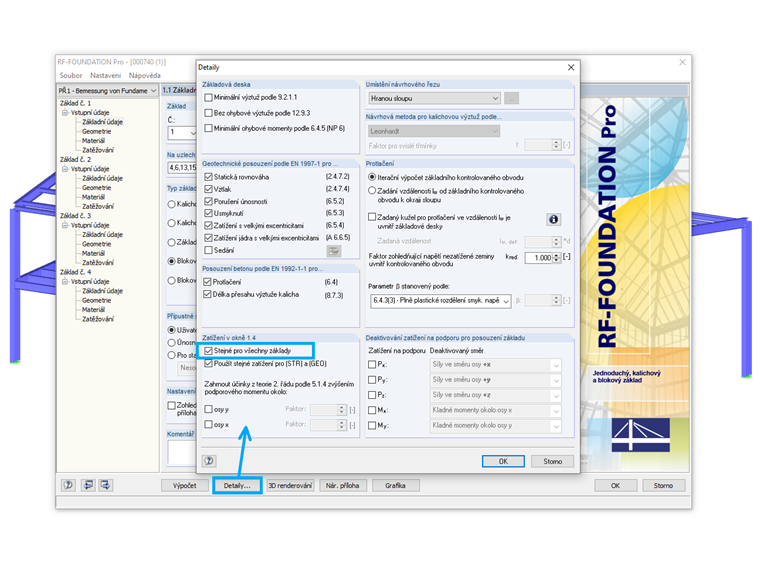The image size is (760, 570).
Task: Open Pz deactivated direction dropdown
Action: point(495,395)
